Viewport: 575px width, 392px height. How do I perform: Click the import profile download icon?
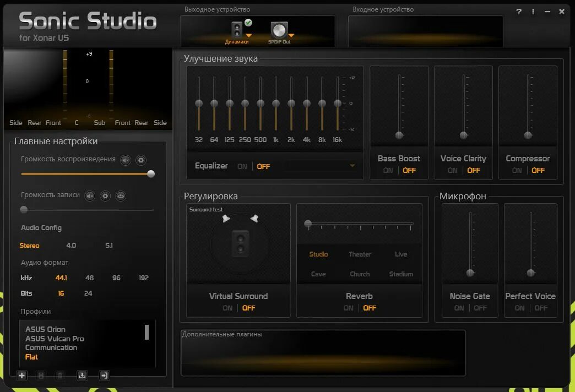(82, 375)
